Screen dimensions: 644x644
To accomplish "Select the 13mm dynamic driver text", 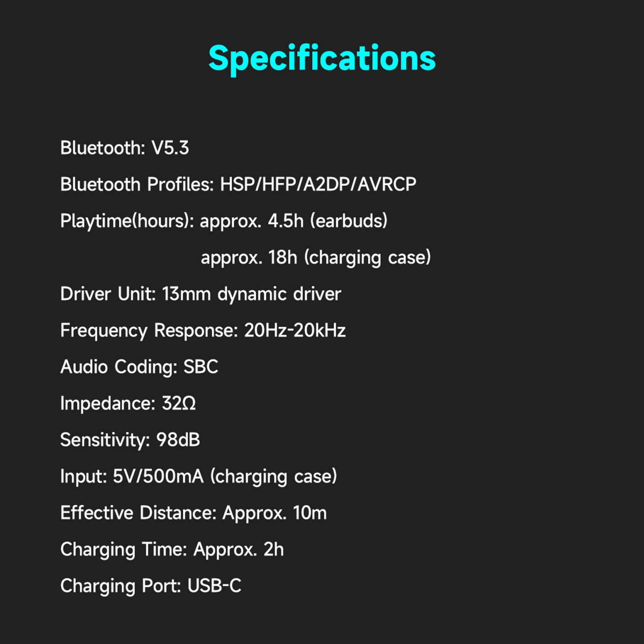I will [x=252, y=294].
